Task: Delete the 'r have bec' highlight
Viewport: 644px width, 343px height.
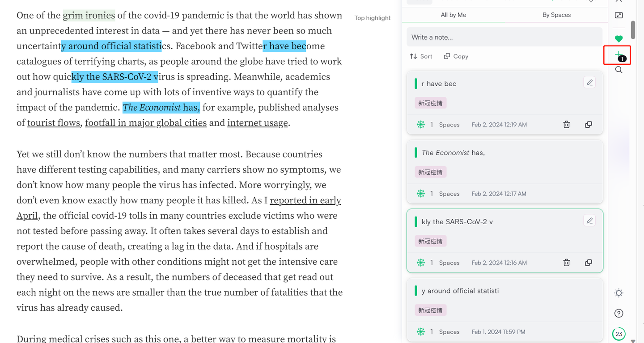Action: click(566, 125)
